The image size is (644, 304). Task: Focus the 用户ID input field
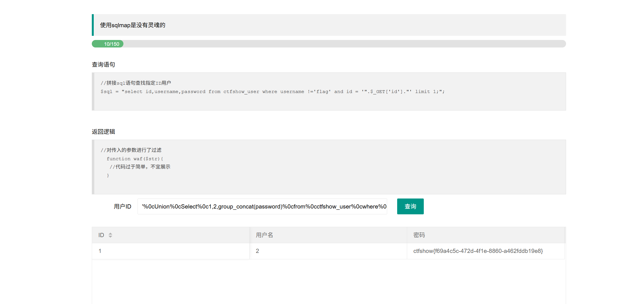coord(262,207)
